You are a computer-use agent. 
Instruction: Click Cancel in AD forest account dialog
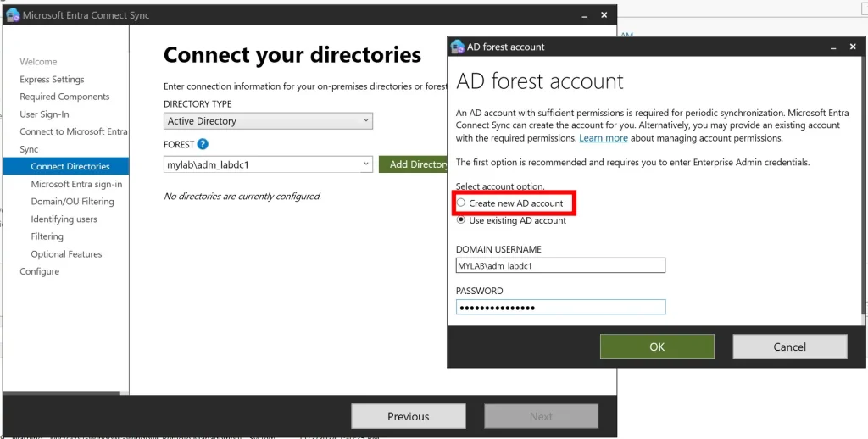[789, 347]
